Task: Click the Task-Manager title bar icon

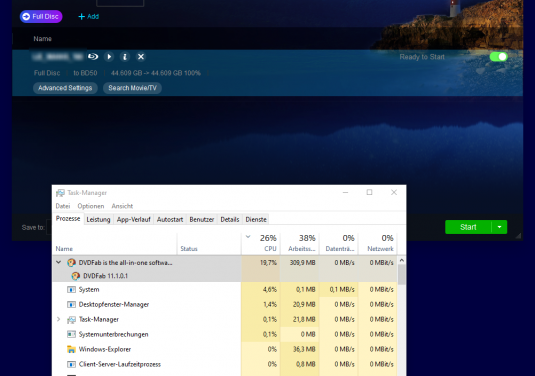Action: pyautogui.click(x=60, y=193)
